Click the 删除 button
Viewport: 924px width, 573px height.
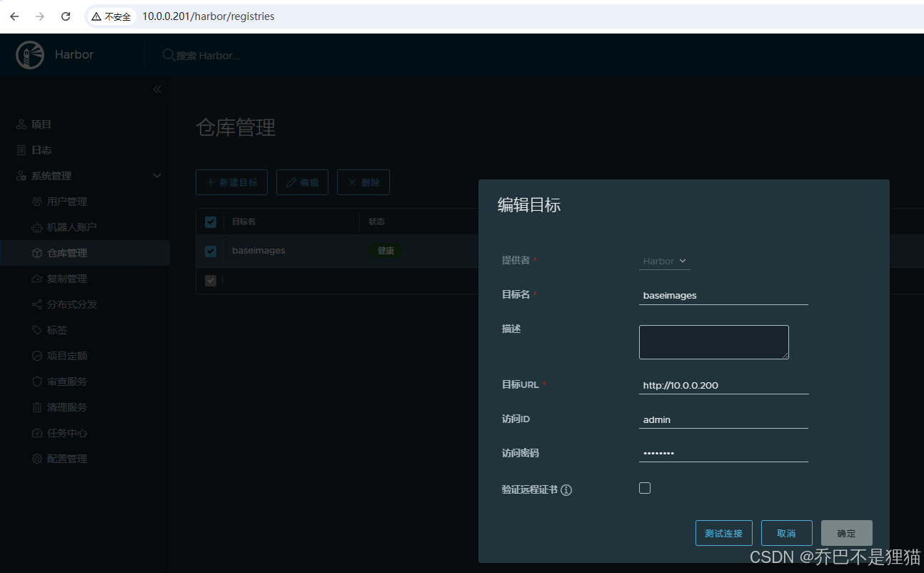click(363, 182)
